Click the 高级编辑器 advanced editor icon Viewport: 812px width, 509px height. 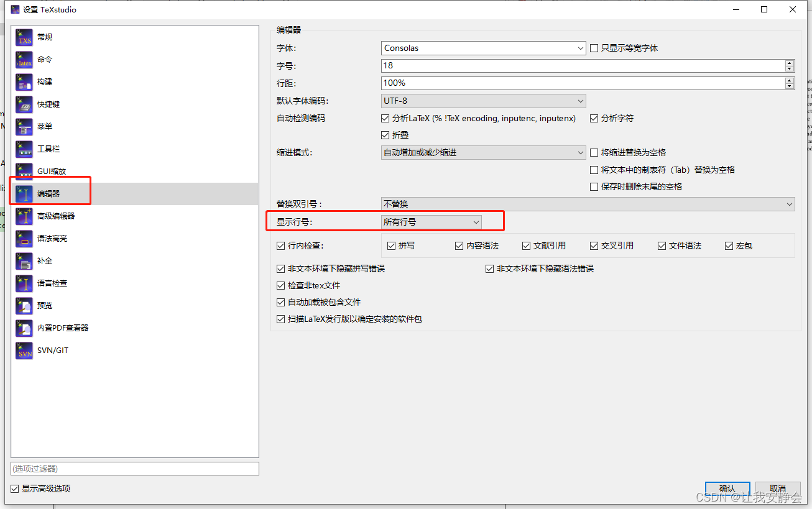(24, 216)
